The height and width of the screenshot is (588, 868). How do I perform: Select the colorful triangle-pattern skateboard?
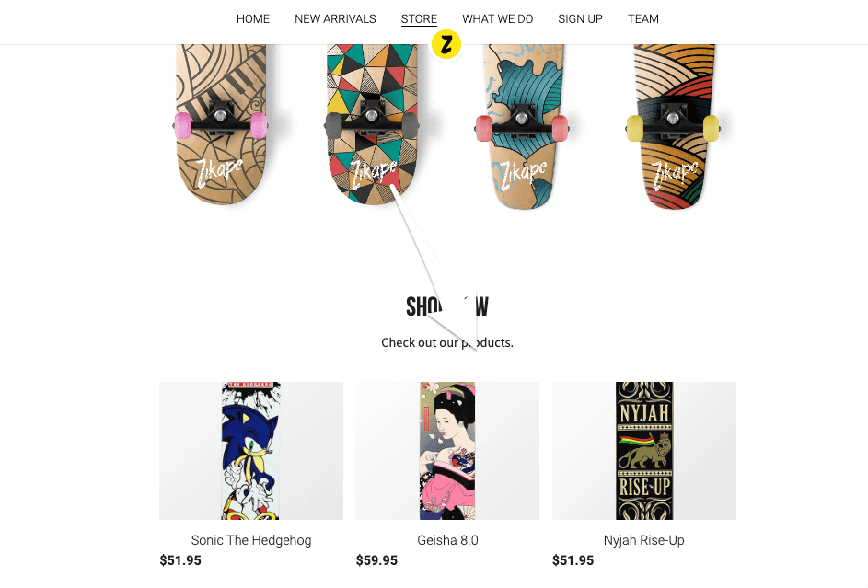pos(372,124)
